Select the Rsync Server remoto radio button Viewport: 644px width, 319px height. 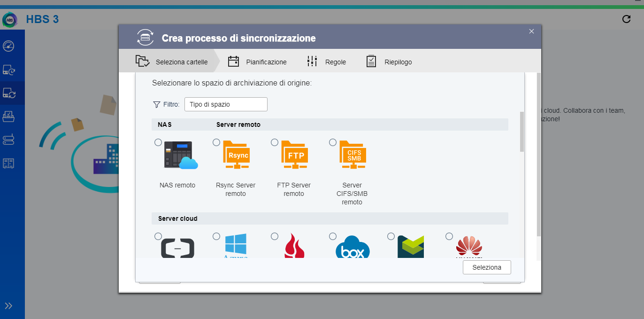coord(216,142)
